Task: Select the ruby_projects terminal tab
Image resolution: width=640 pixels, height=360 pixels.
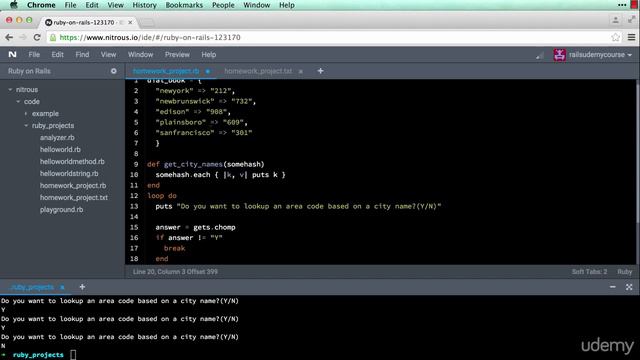Action: click(x=32, y=287)
